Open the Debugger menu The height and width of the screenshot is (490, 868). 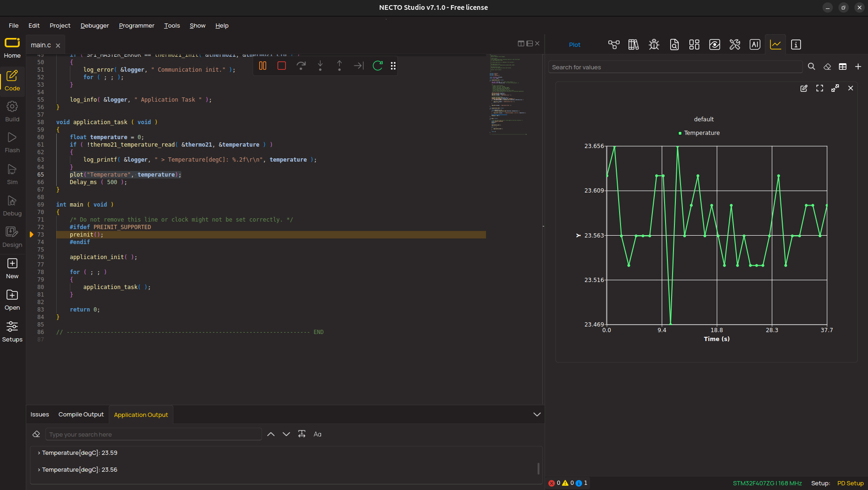click(95, 26)
